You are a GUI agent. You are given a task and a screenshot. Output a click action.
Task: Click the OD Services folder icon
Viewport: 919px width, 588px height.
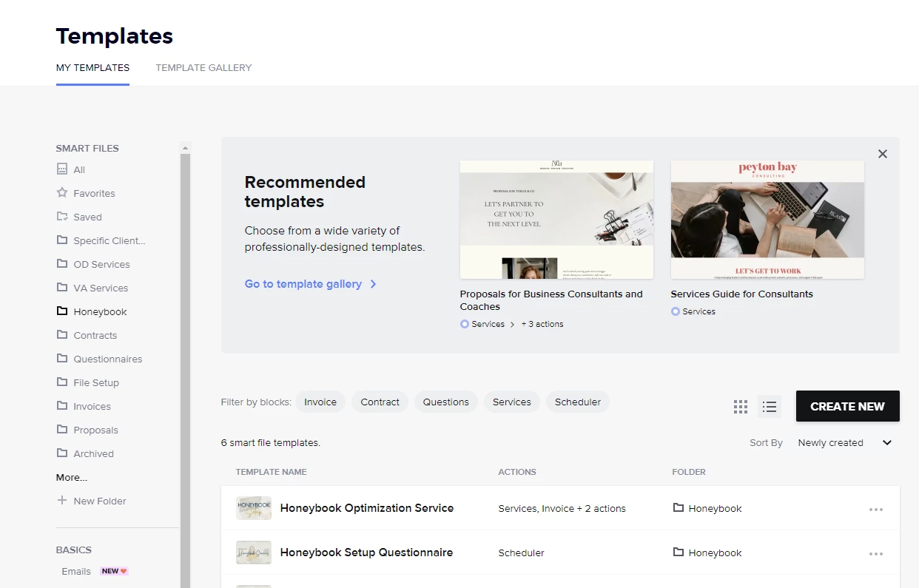(62, 264)
